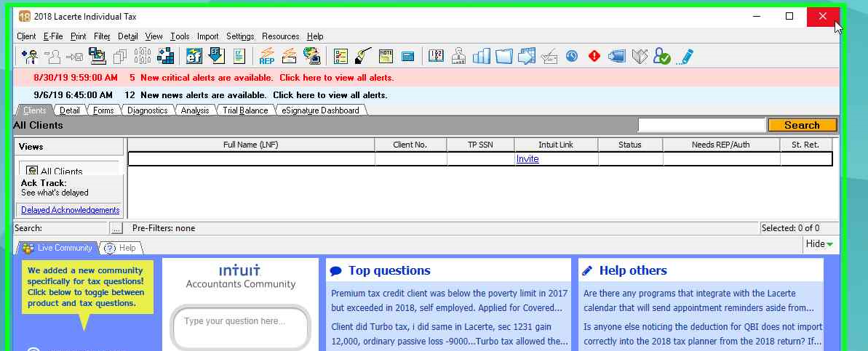
Task: Click the REP lightning bolt icon
Action: [267, 57]
